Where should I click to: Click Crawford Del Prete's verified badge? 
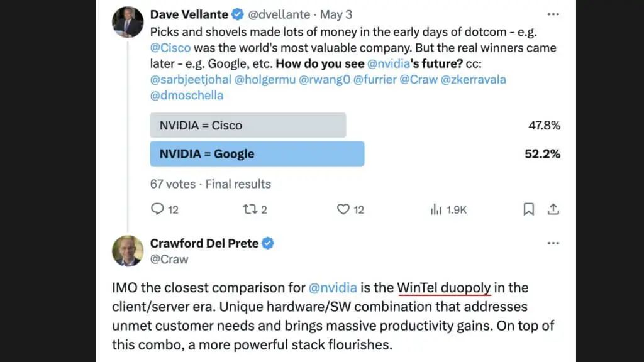(268, 243)
